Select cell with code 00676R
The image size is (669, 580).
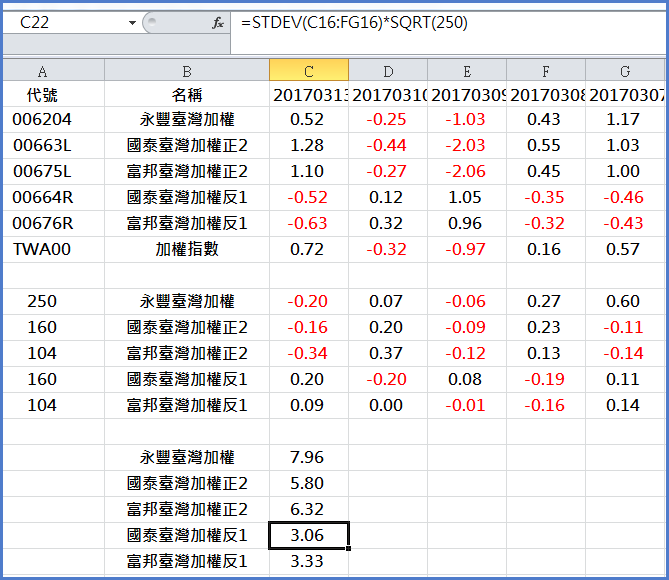pyautogui.click(x=53, y=224)
